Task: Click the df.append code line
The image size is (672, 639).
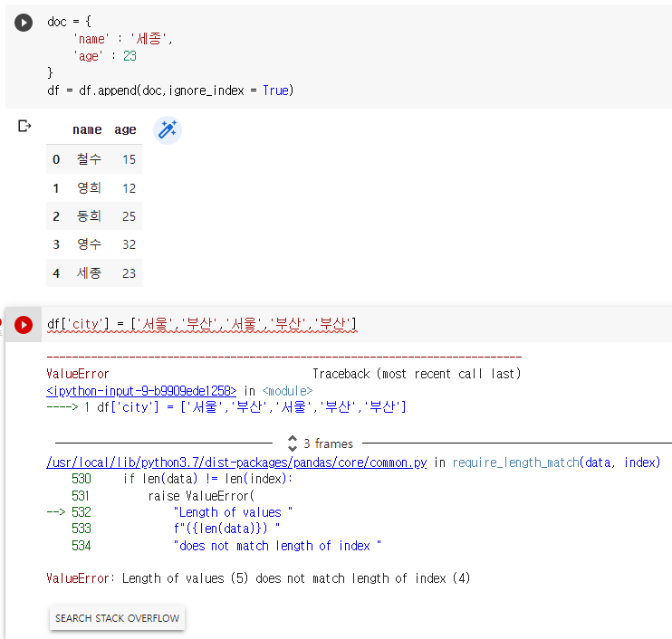Action: pos(170,91)
